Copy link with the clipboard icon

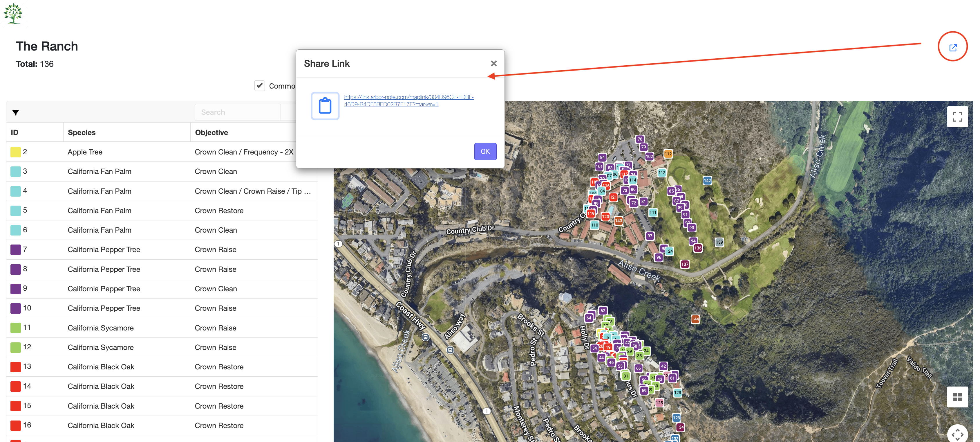point(325,105)
